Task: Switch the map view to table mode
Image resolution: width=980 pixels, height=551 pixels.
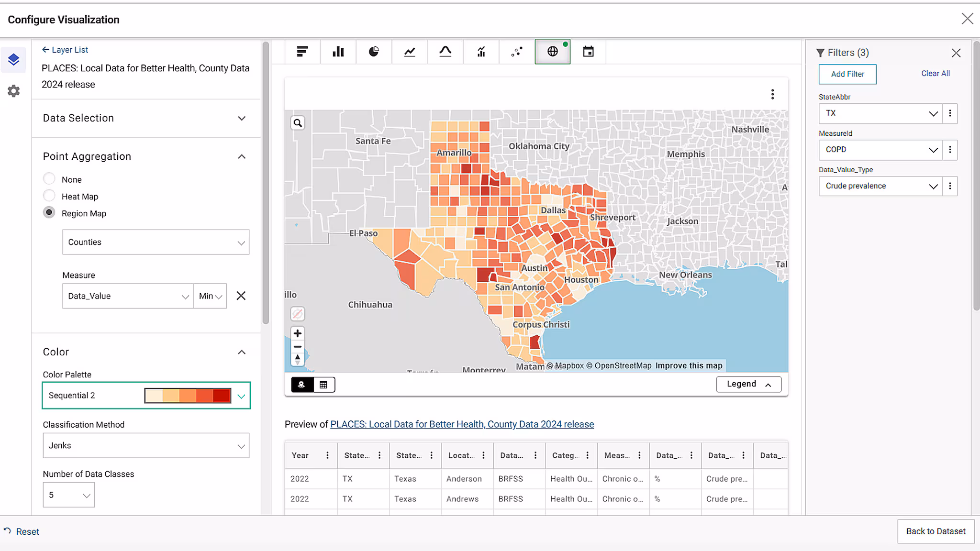Action: (x=324, y=384)
